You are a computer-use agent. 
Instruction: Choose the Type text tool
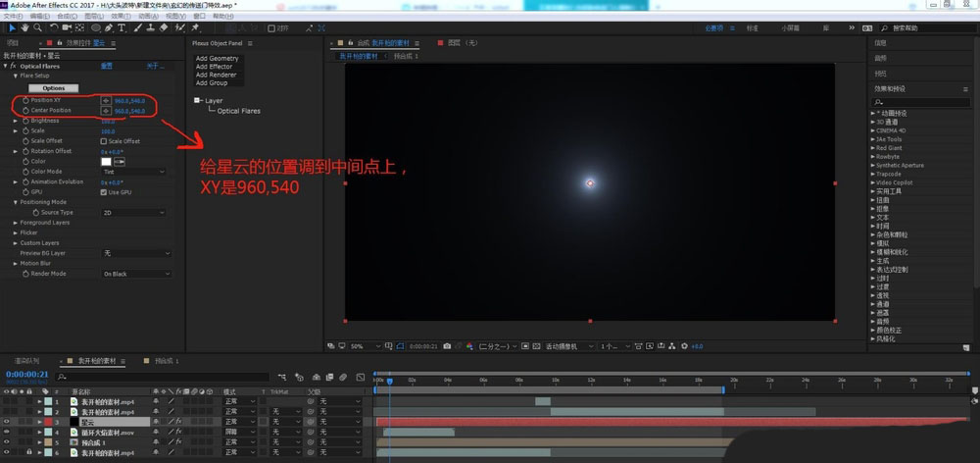click(121, 28)
